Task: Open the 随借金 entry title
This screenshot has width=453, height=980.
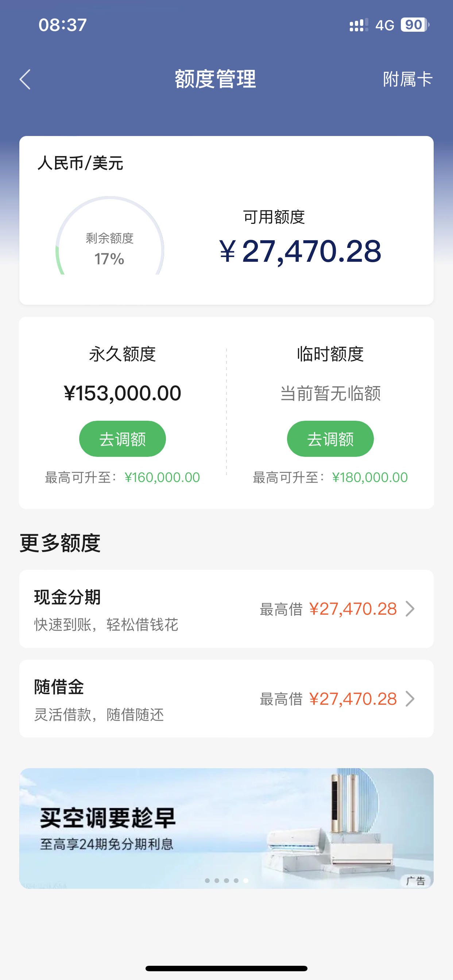Action: click(x=59, y=687)
